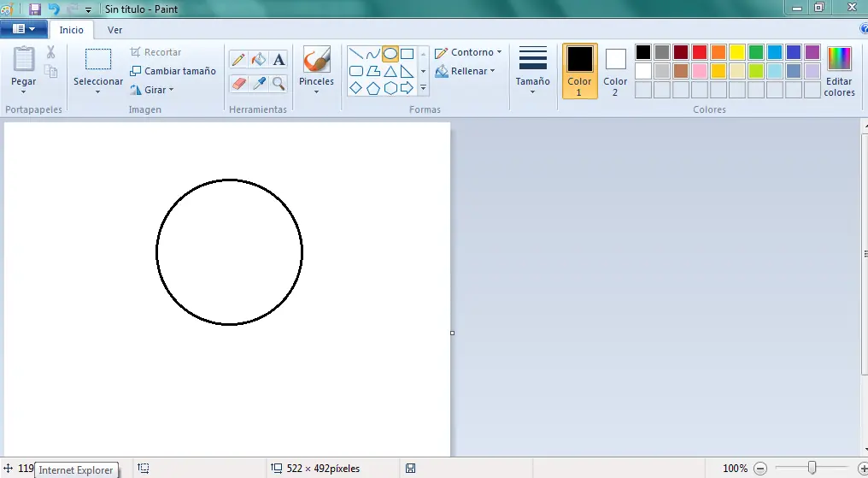The height and width of the screenshot is (478, 868).
Task: Click the Cut scissors icon
Action: pyautogui.click(x=51, y=52)
